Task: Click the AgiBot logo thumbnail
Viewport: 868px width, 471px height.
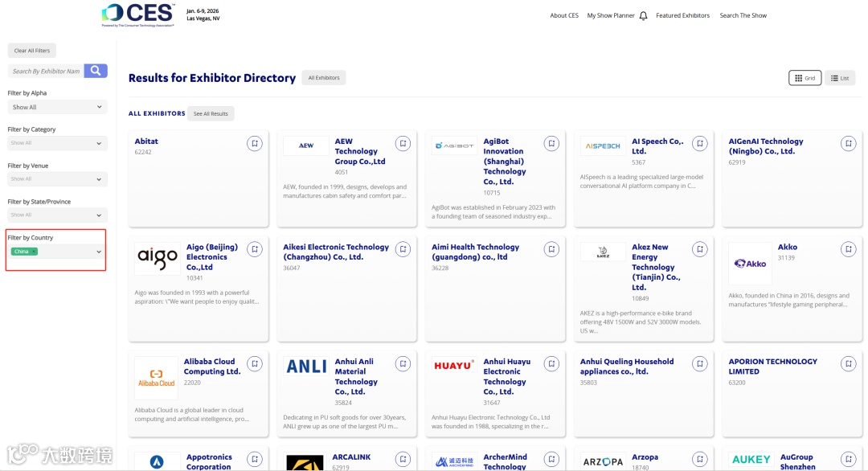Action: click(x=454, y=145)
